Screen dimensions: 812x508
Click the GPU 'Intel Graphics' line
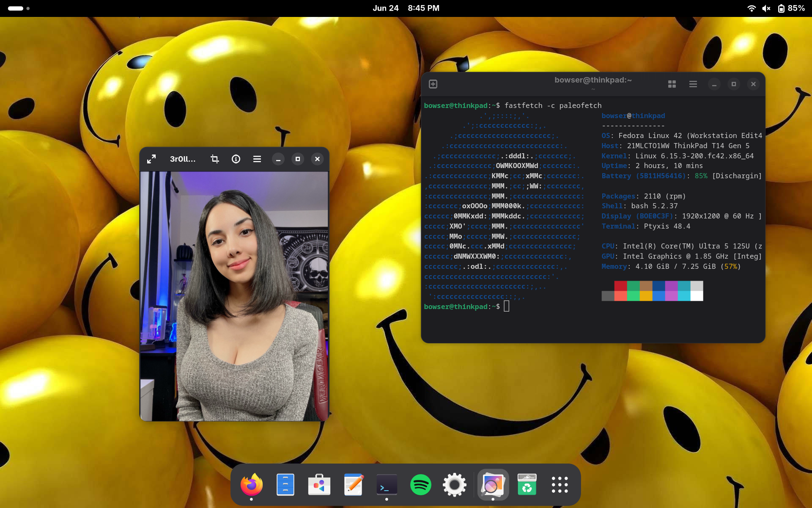click(682, 256)
